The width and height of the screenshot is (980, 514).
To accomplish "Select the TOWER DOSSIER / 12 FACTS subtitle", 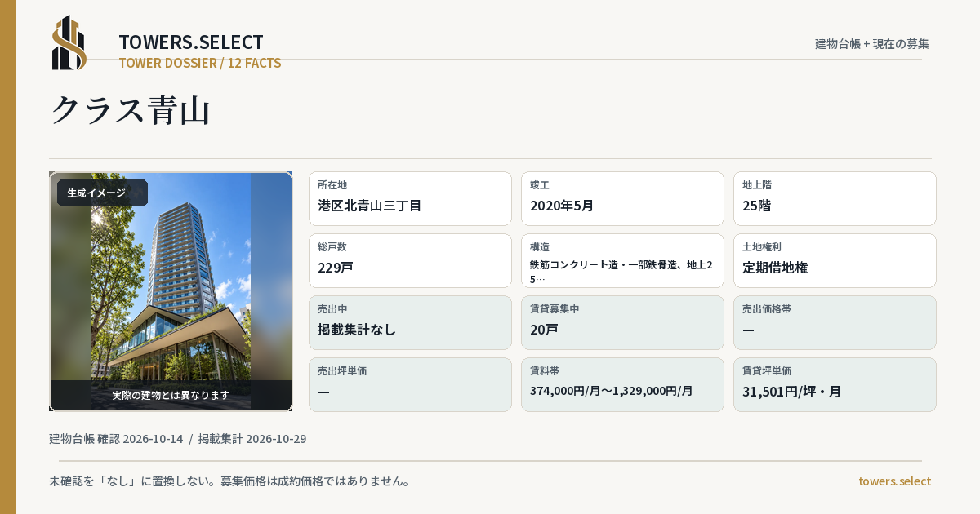I will click(200, 63).
